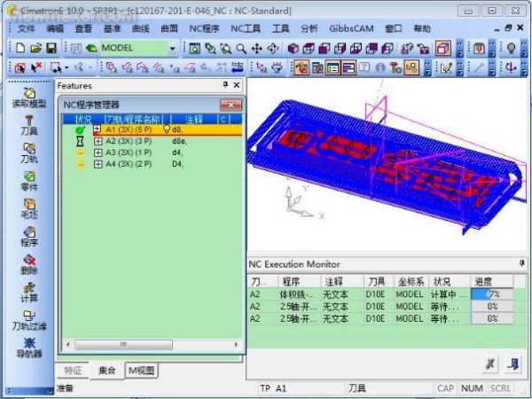Expand the A3 (3X) (1 P) toolpath
The width and height of the screenshot is (532, 399).
(98, 153)
